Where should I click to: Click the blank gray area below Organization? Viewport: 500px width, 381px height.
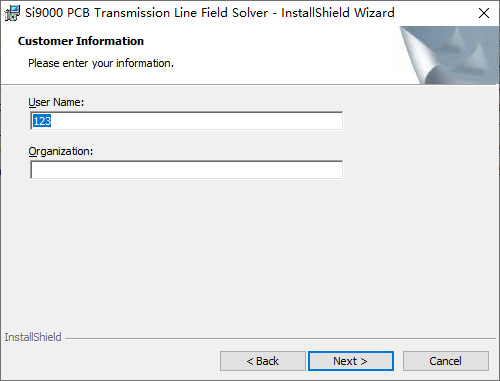(x=250, y=253)
